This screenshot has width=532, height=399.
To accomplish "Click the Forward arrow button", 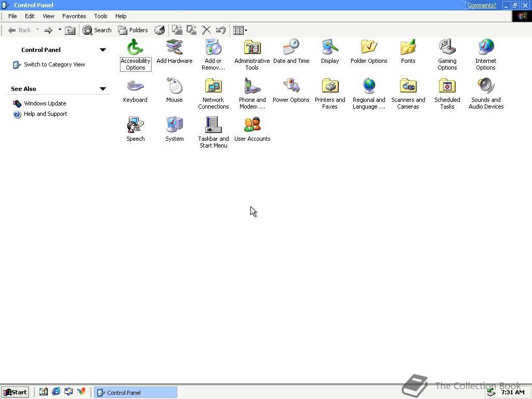I will [48, 30].
